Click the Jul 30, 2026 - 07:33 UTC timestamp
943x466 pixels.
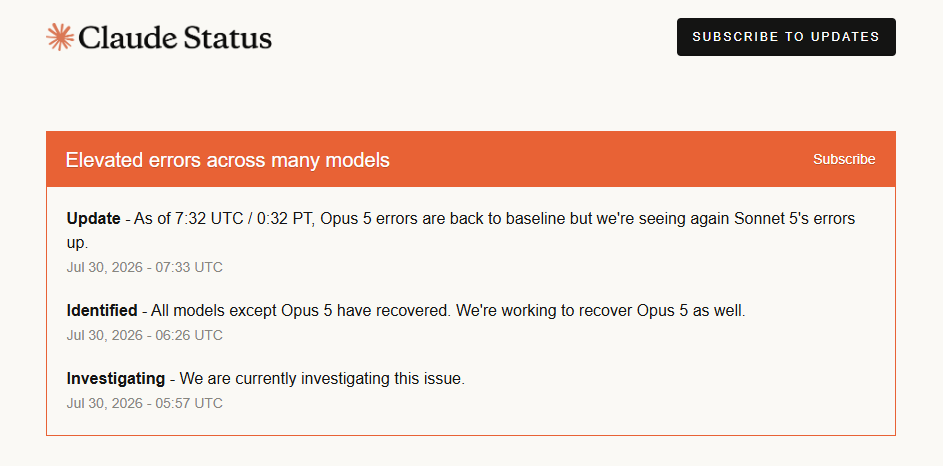(144, 268)
